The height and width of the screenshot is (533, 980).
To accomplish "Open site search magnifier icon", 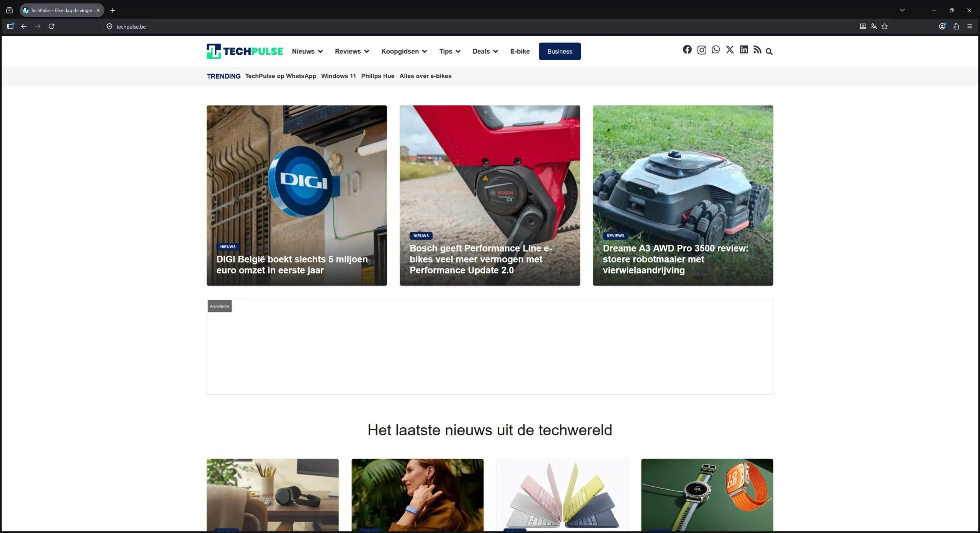I will [x=769, y=51].
